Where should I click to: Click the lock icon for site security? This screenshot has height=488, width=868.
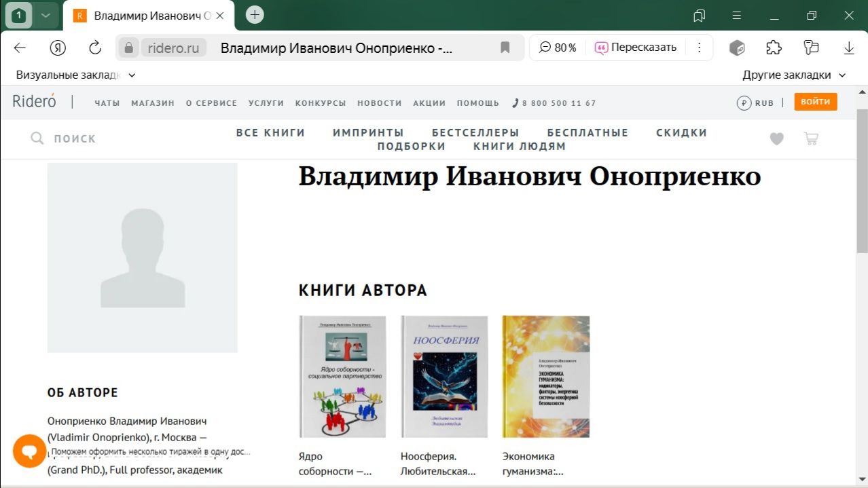tap(128, 48)
